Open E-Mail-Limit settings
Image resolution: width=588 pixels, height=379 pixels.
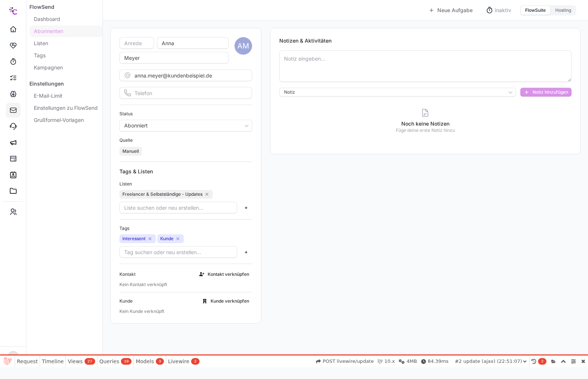(x=66, y=96)
